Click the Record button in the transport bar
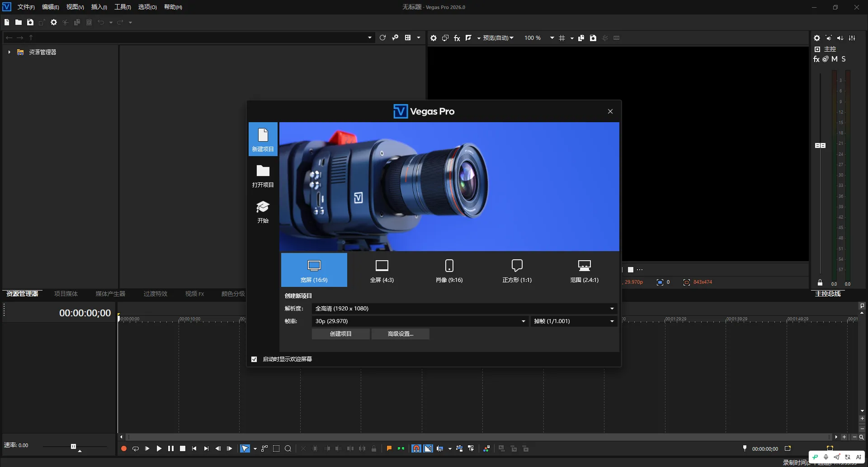The image size is (868, 467). click(x=123, y=448)
